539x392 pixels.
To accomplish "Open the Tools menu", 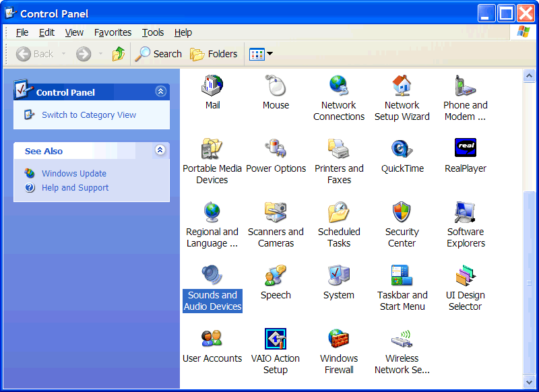I will point(152,32).
